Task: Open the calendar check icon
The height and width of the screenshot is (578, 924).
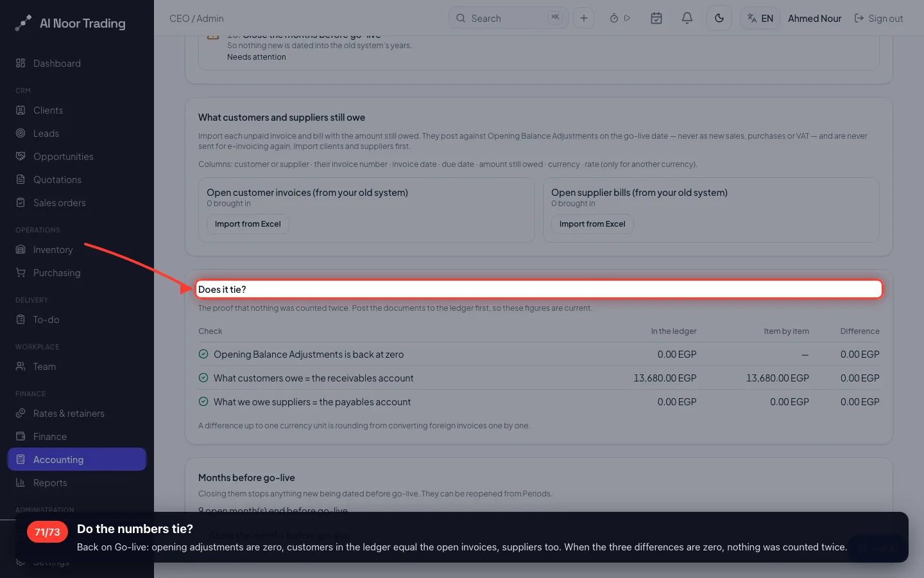Action: pos(656,18)
